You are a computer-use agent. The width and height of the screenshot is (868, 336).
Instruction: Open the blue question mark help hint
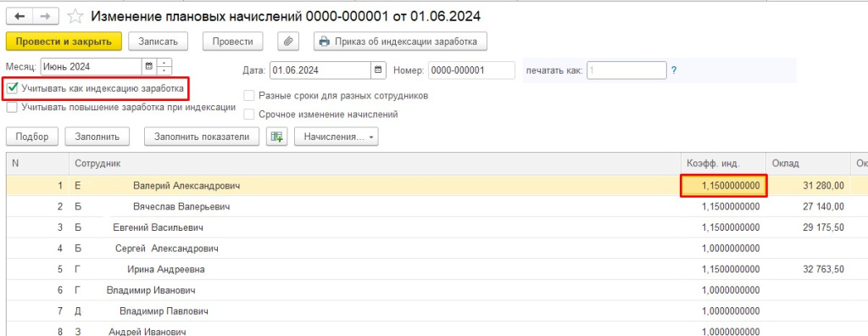pos(674,70)
